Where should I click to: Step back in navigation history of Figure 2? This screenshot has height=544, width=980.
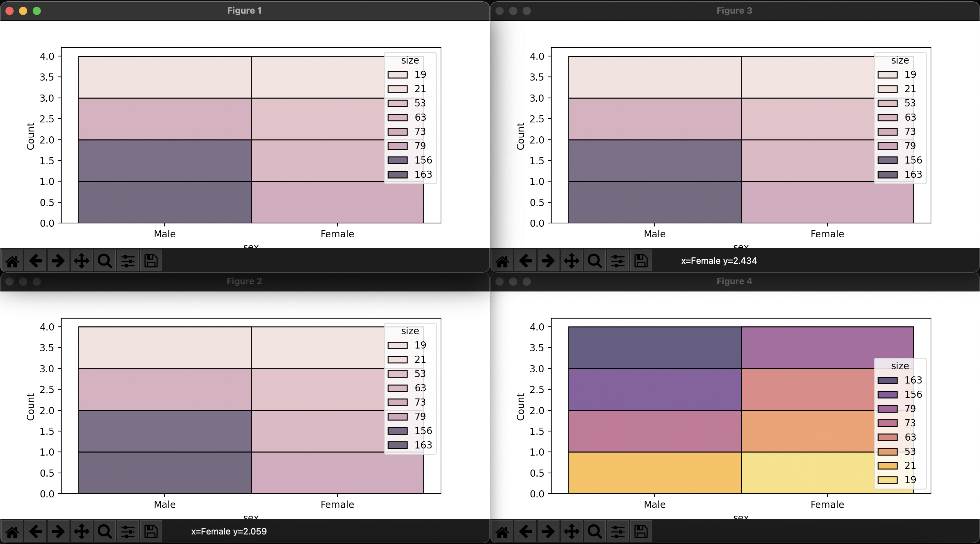35,531
